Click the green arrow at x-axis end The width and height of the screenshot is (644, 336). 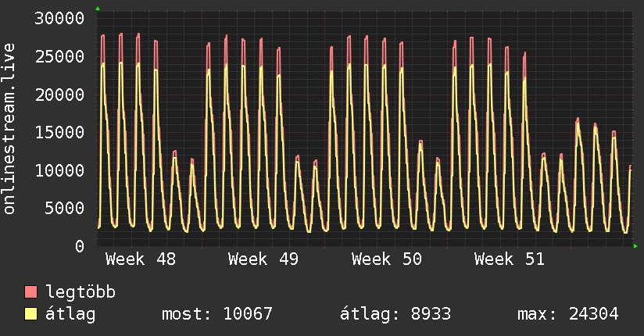pyautogui.click(x=635, y=246)
